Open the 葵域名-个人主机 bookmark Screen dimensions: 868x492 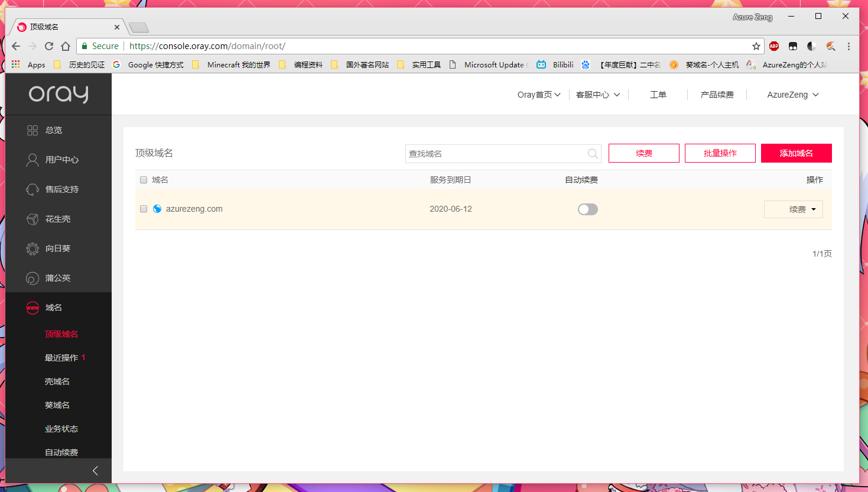[x=704, y=64]
